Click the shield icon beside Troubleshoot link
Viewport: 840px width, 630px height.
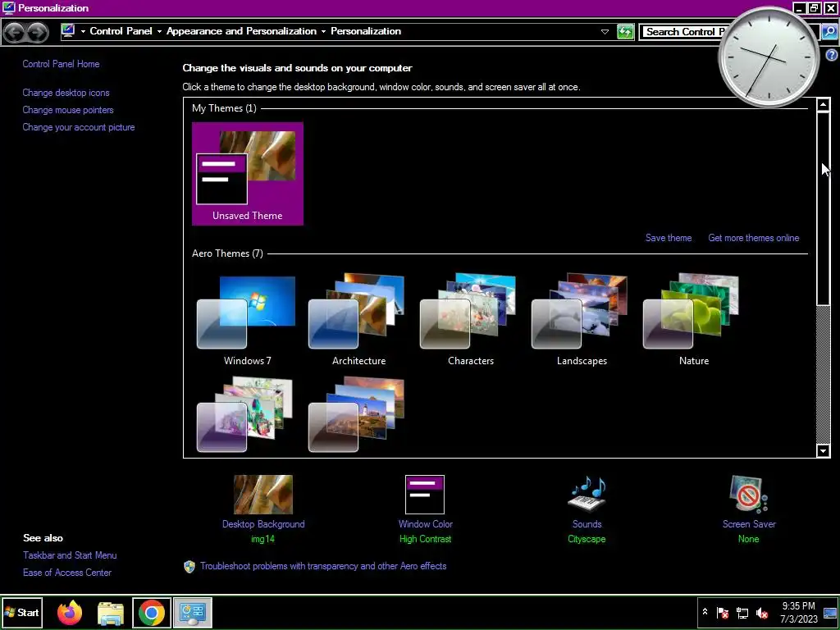click(x=189, y=566)
